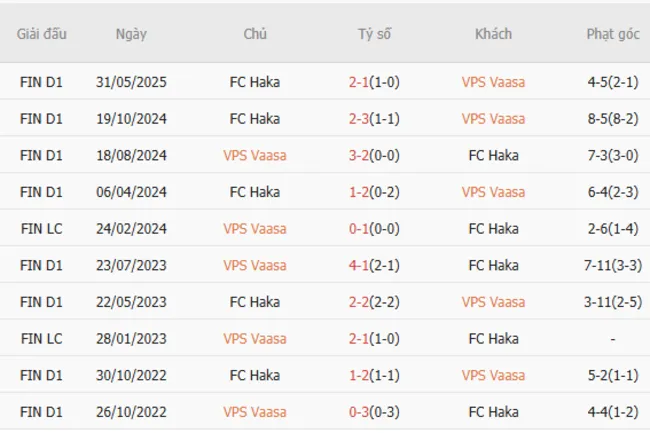Viewport: 650px width, 433px height.
Task: Click the 'Phạt góc' column header
Action: (x=613, y=34)
